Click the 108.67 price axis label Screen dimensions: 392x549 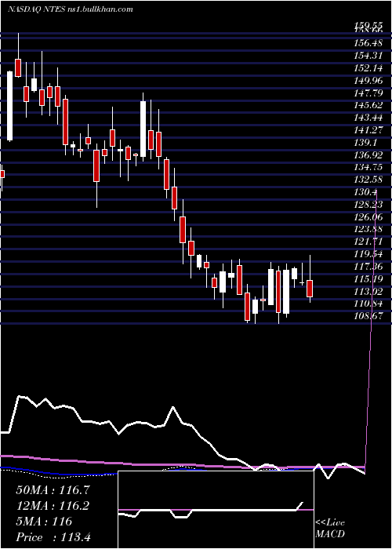[369, 317]
